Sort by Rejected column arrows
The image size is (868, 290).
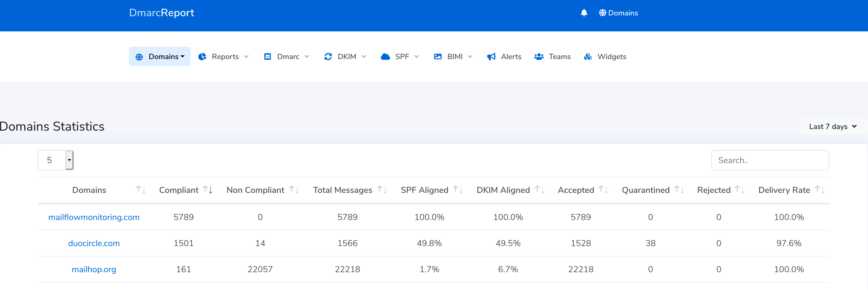tap(740, 190)
